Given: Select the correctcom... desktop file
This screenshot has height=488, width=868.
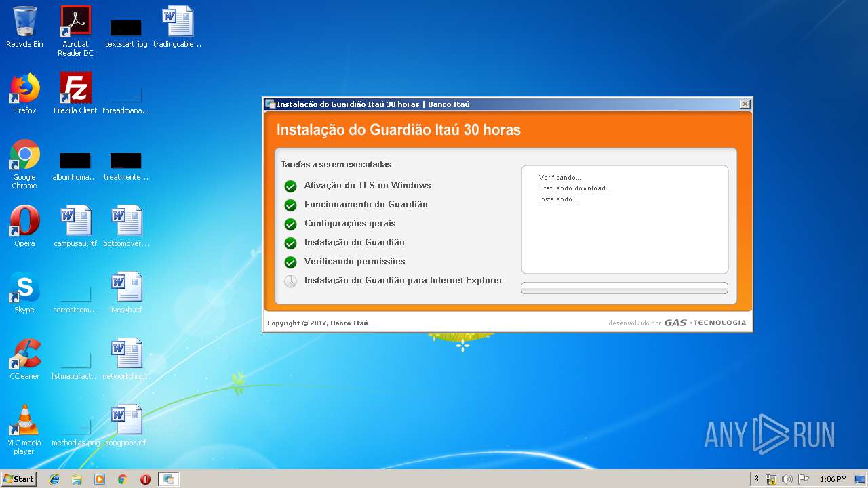Looking at the screenshot, I should click(x=75, y=298).
